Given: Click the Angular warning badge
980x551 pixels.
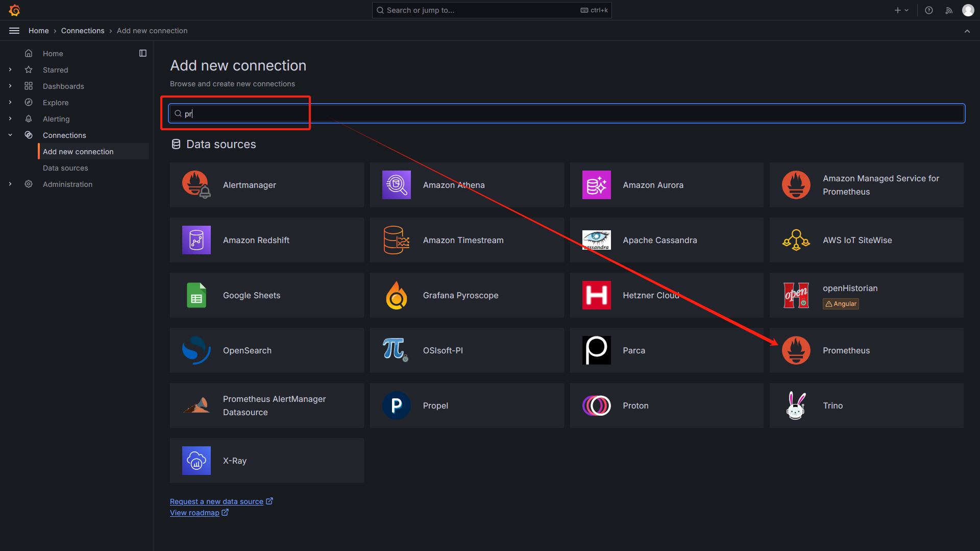Looking at the screenshot, I should (x=841, y=304).
